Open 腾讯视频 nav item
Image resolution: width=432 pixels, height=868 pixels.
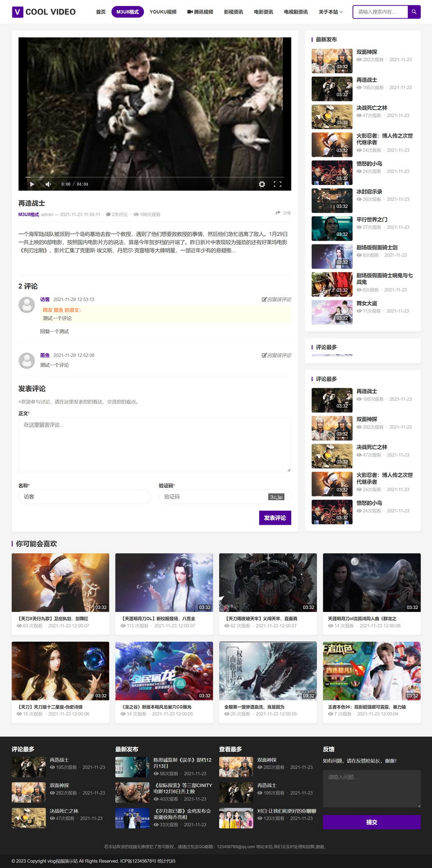coord(201,12)
